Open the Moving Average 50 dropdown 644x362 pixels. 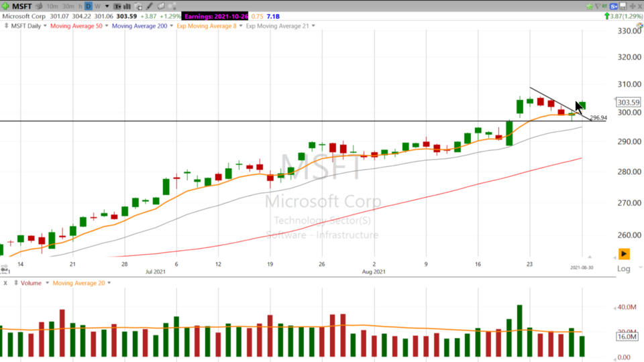[x=107, y=26]
